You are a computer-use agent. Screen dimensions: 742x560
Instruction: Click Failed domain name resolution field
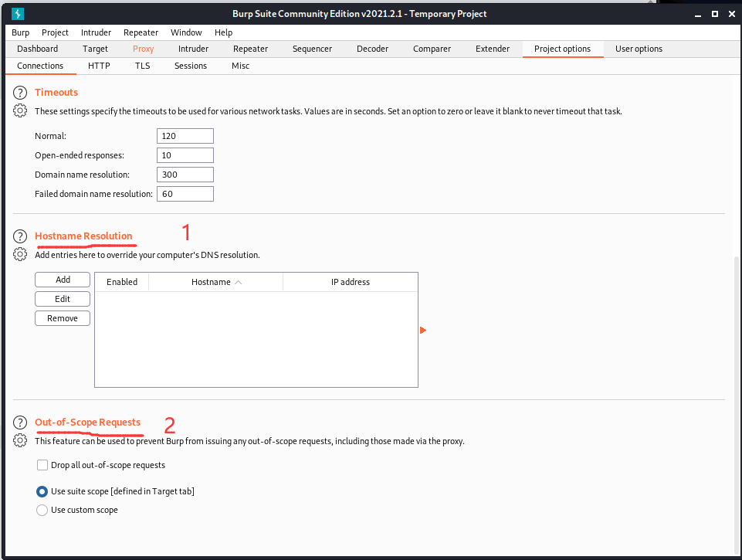pos(185,194)
